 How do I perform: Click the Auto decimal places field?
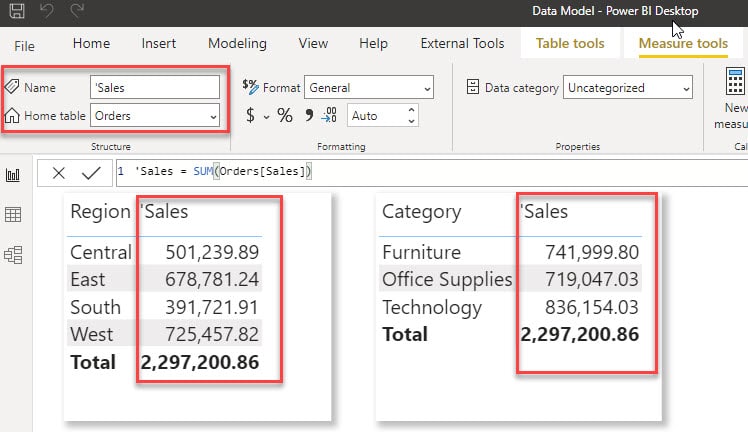tap(377, 115)
